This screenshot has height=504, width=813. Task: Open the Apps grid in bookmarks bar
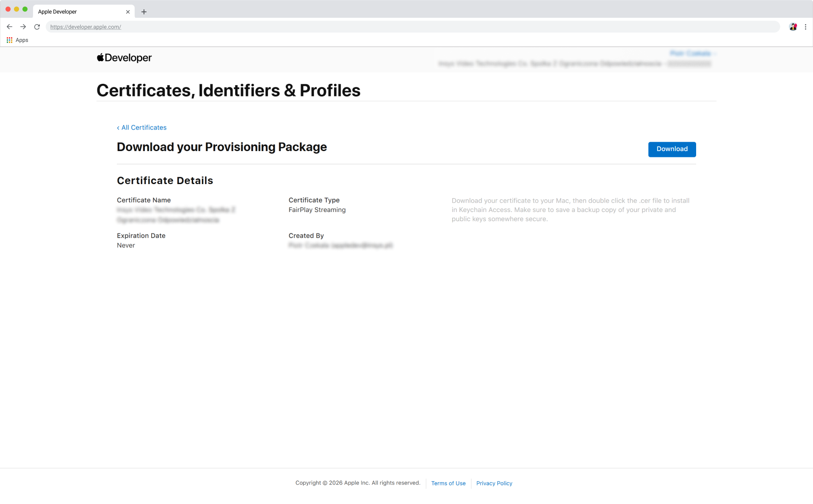coord(17,40)
